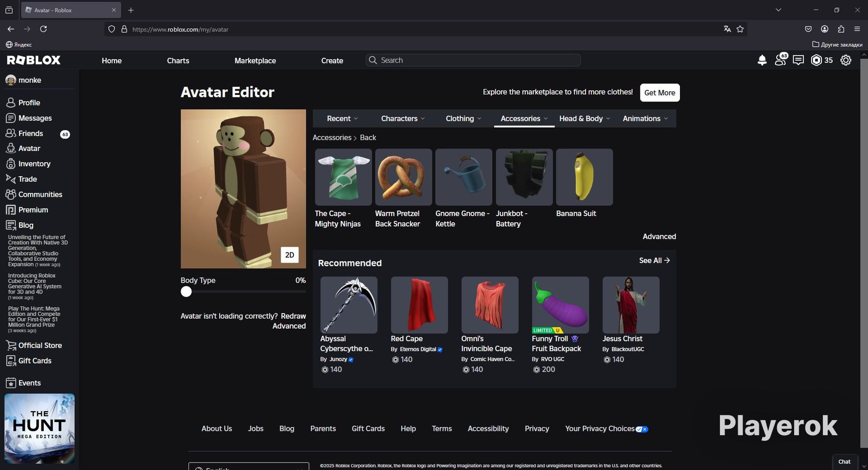Select the Junkbot - Battery thumbnail
This screenshot has height=470, width=868.
(x=524, y=177)
